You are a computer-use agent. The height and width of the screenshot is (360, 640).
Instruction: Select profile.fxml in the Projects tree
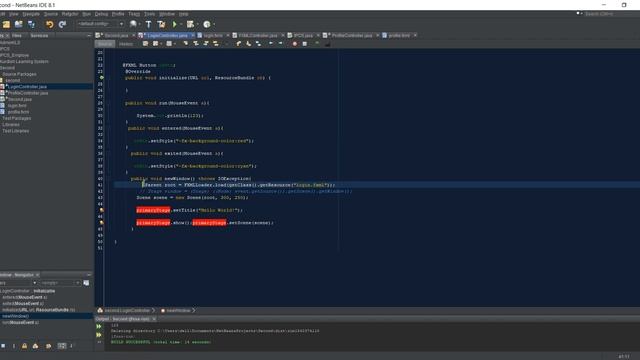tap(18, 112)
